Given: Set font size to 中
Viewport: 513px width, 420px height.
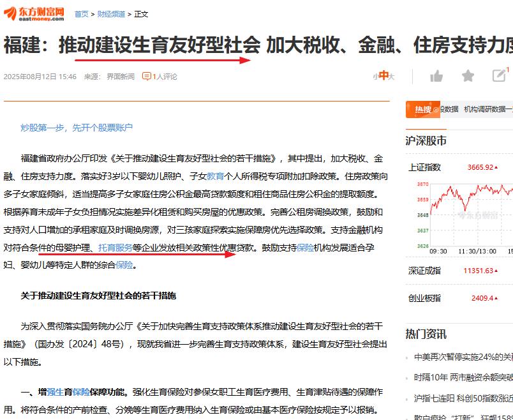Looking at the screenshot, I should (383, 75).
